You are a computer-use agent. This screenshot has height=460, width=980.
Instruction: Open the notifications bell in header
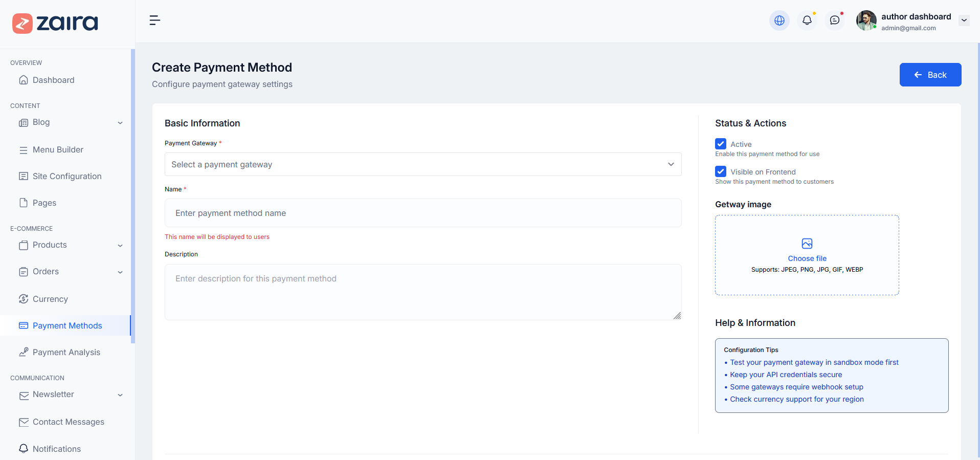pyautogui.click(x=807, y=20)
